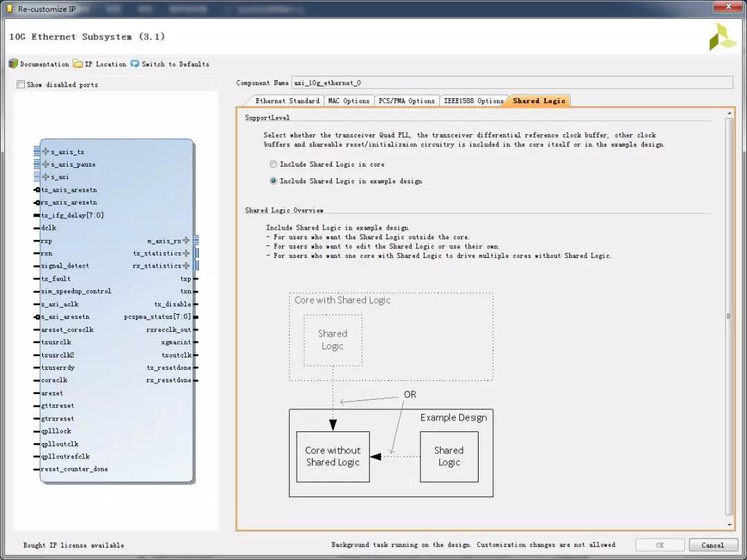747x560 pixels.
Task: Click the tx_axis_aresetn port label
Action: pos(69,189)
